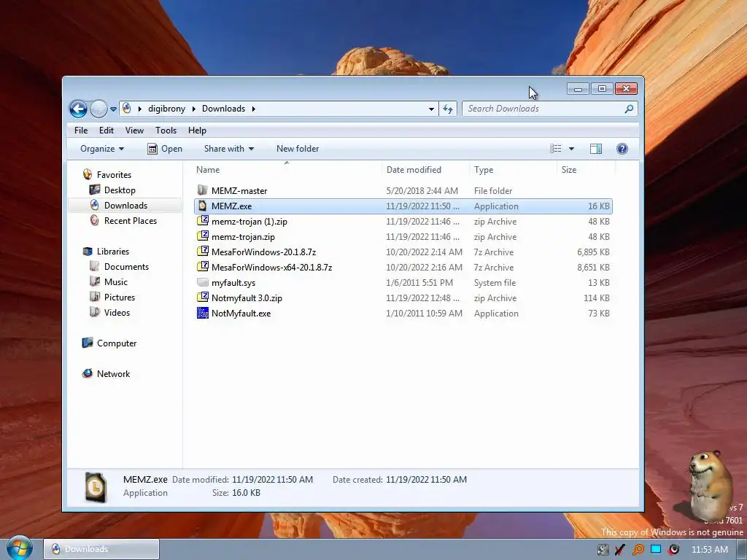Click the blue monitor tray icon
Screen dimensions: 747x560
tap(656, 549)
